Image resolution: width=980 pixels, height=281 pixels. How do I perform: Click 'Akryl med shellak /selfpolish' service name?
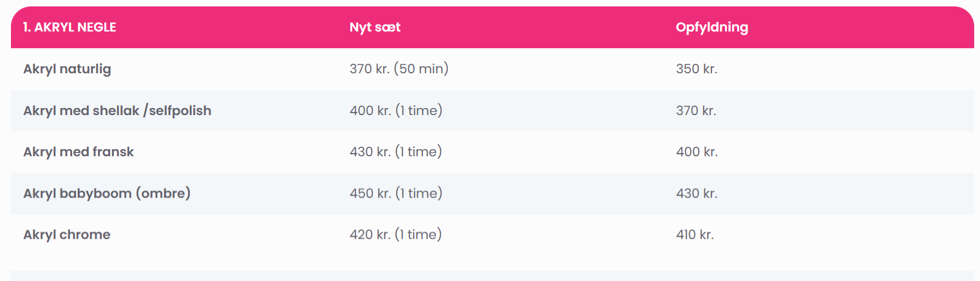[x=117, y=111]
